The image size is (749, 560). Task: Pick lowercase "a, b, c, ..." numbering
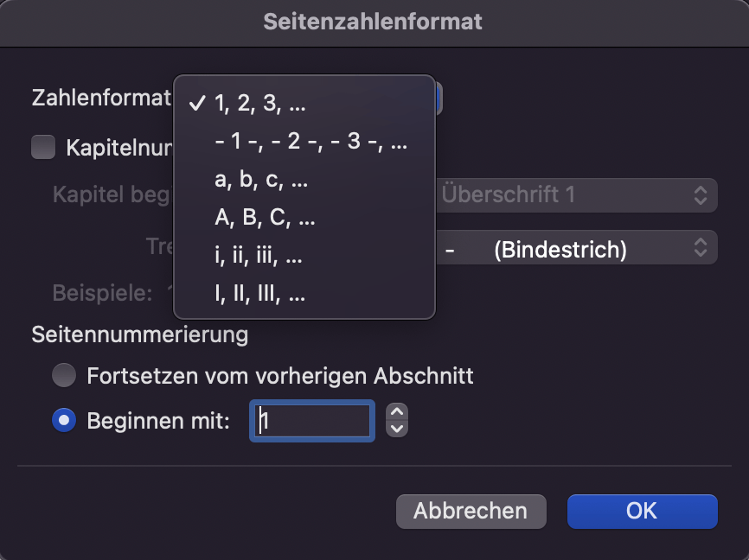point(261,181)
